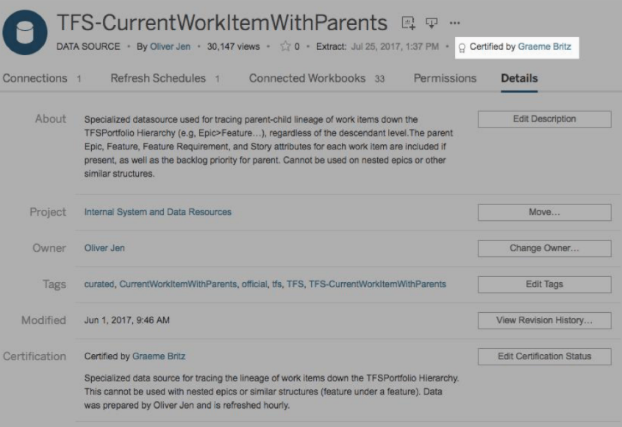Switch to the Refresh Schedules tab
Image resolution: width=622 pixels, height=427 pixels.
point(160,78)
